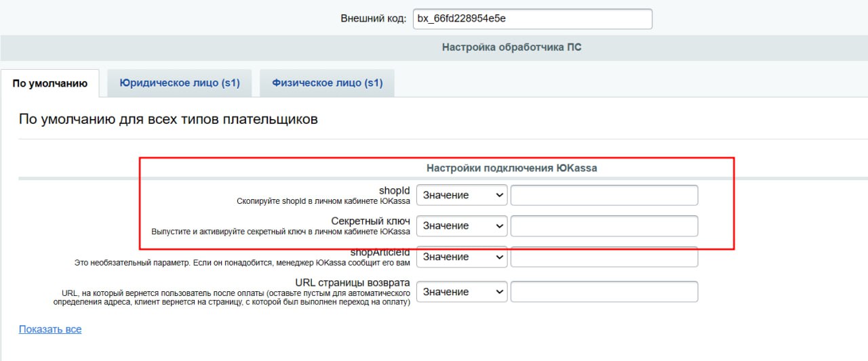Open the shopArticleId Значение dropdown
The width and height of the screenshot is (868, 361).
coord(462,257)
